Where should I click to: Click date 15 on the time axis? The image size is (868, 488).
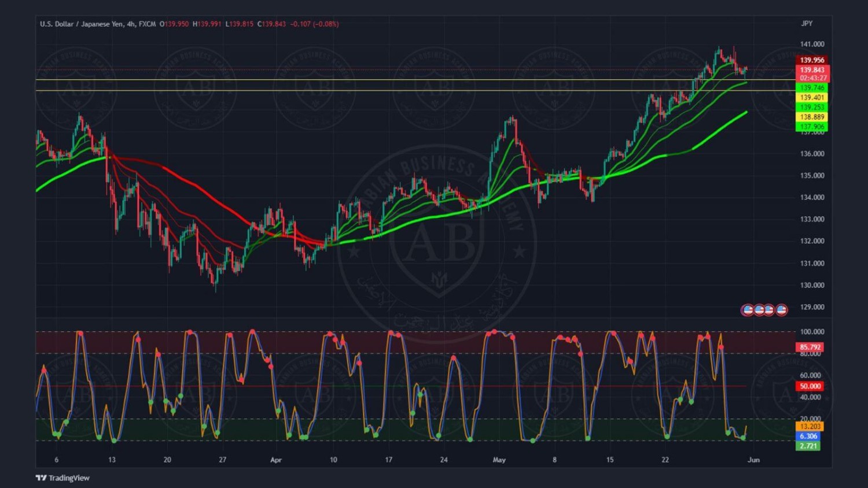tap(610, 460)
